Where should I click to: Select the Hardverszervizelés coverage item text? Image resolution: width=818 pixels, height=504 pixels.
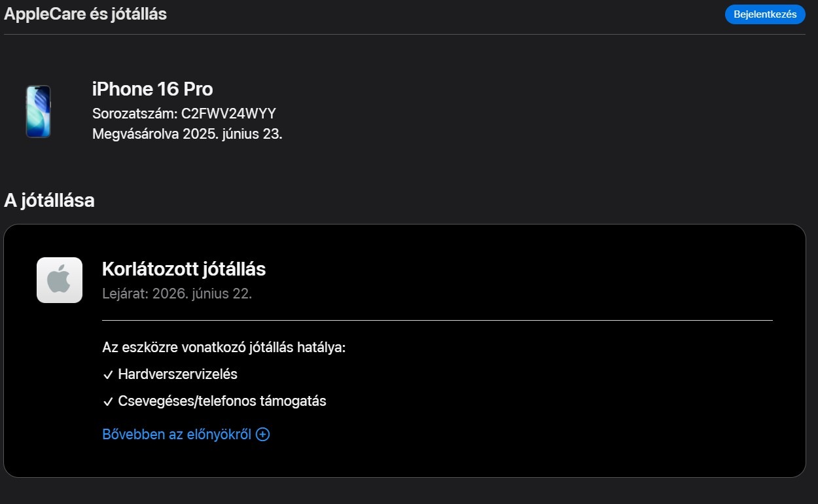tap(177, 374)
